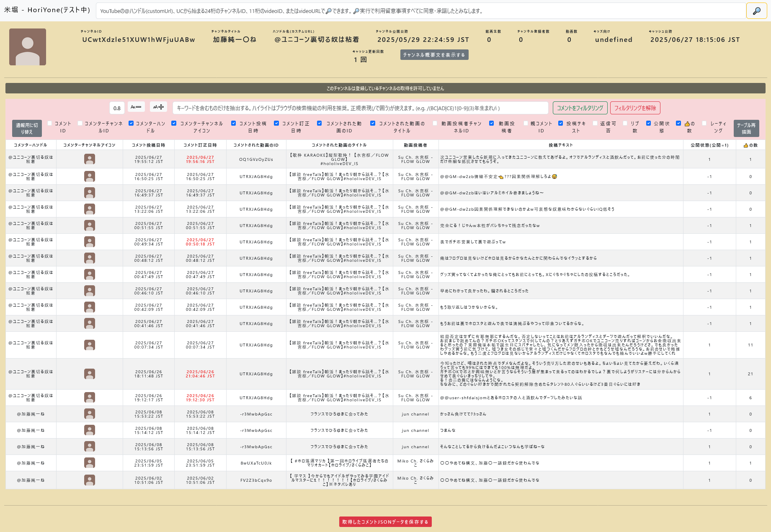Viewport: 771px width, 532px height.
Task: Click the video ID FV2Z3bCqx9o cell
Action: pyautogui.click(x=256, y=480)
